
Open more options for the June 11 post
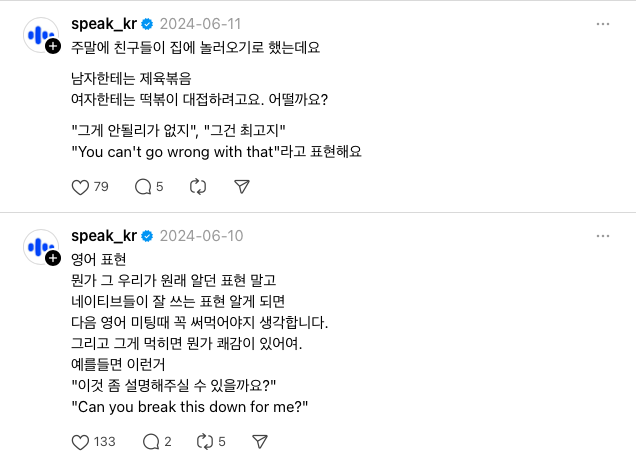click(x=603, y=24)
